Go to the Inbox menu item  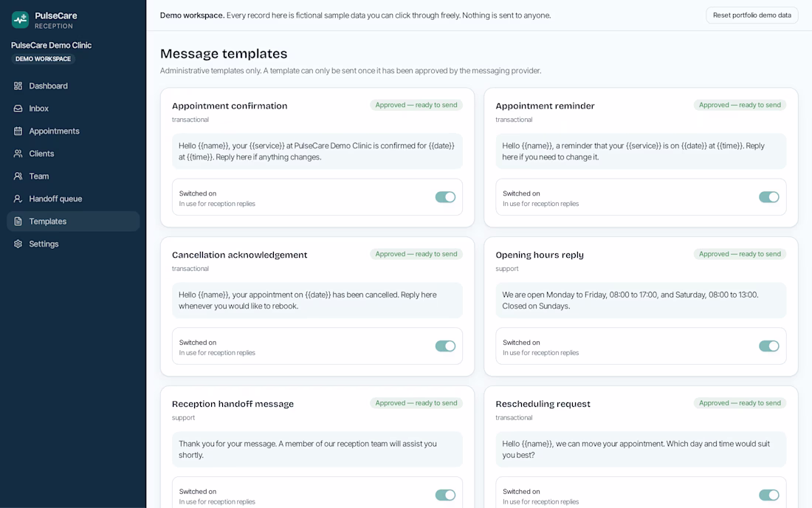(73, 109)
